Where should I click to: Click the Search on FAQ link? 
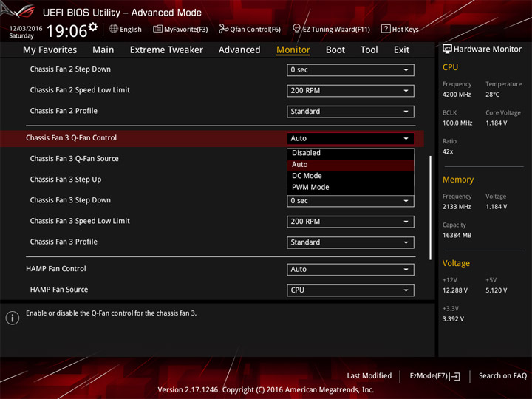click(502, 376)
